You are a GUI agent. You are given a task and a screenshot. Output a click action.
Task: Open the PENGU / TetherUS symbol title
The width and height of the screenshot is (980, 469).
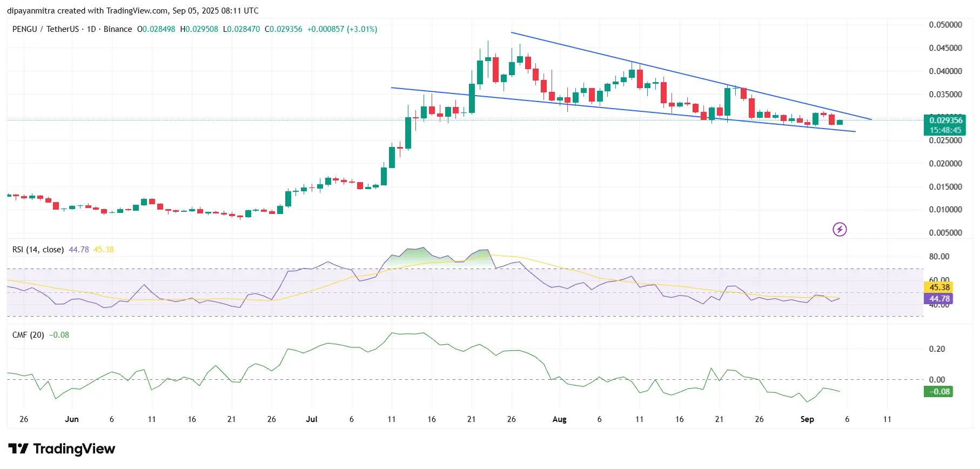pos(45,29)
